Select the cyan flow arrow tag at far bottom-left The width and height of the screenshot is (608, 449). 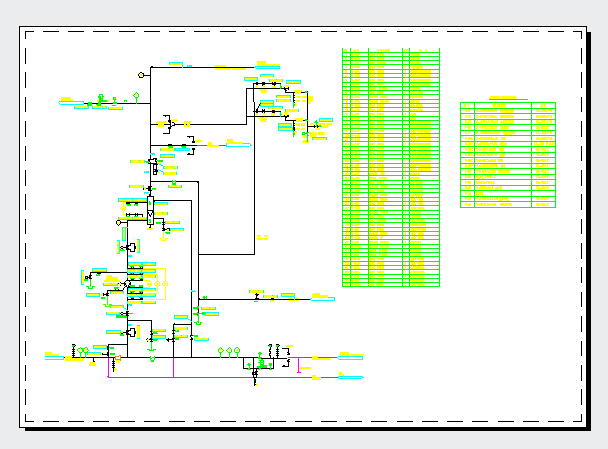pos(55,355)
